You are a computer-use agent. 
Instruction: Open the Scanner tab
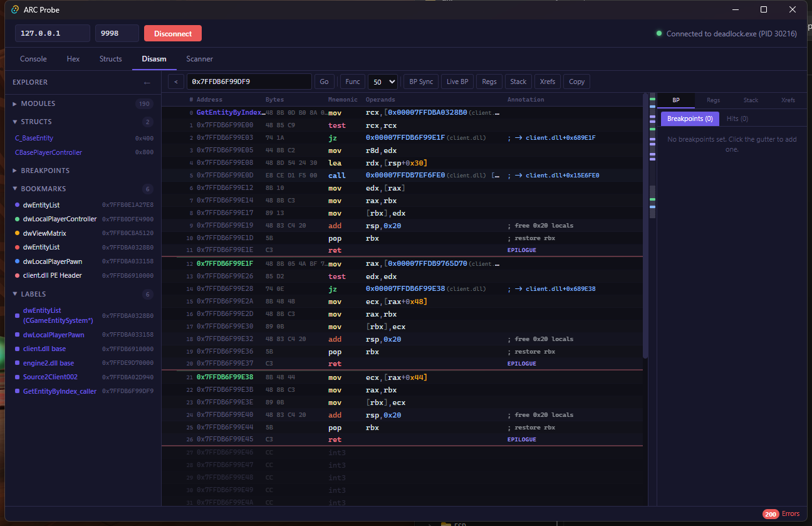(x=200, y=59)
